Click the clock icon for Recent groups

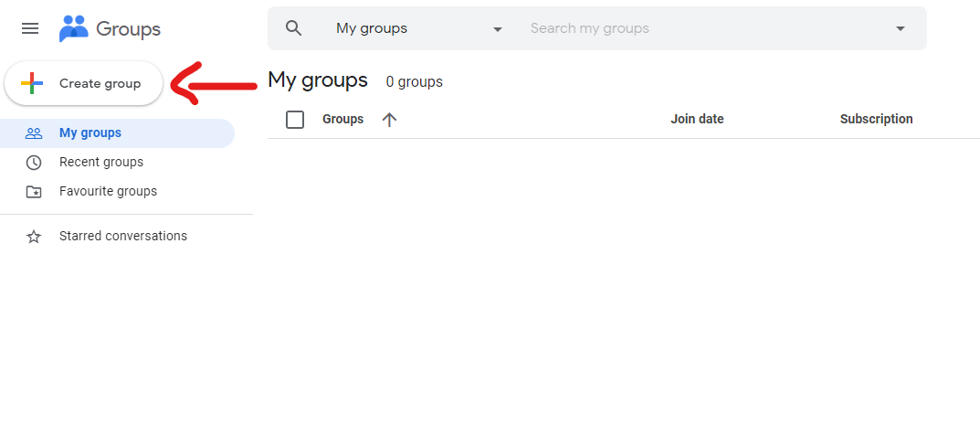point(34,163)
